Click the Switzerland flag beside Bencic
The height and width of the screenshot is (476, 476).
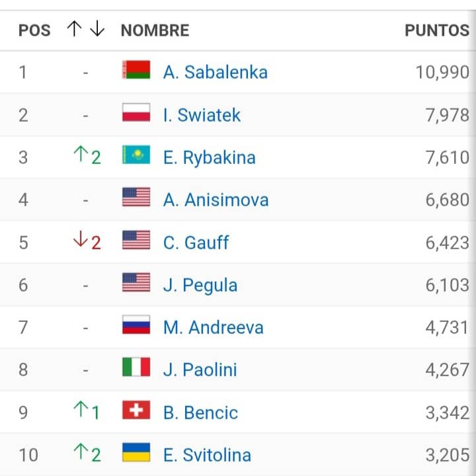136,411
